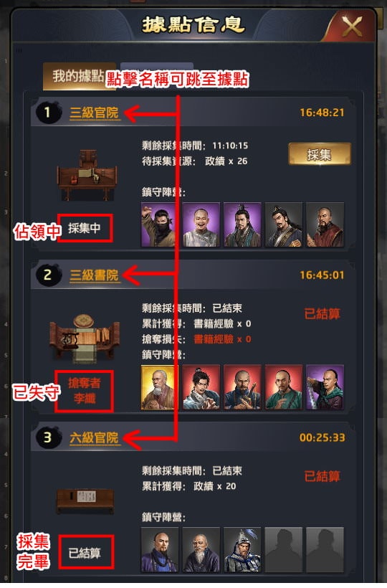Select the sword-wielding purple-framed defender portrait
Image resolution: width=387 pixels, height=588 pixels.
pos(325,387)
